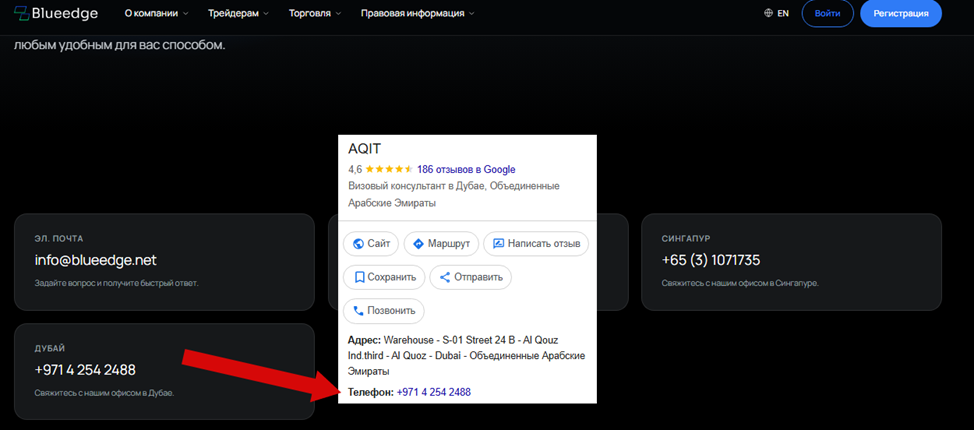Click the Dubai card number +971 4 254 2488
The height and width of the screenshot is (430, 974).
click(85, 370)
